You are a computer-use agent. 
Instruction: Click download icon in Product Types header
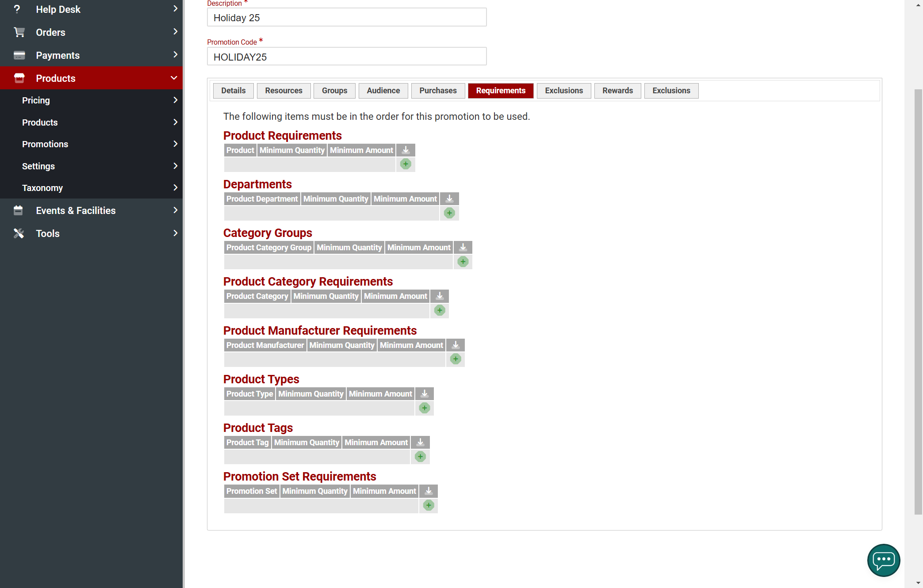(x=425, y=394)
